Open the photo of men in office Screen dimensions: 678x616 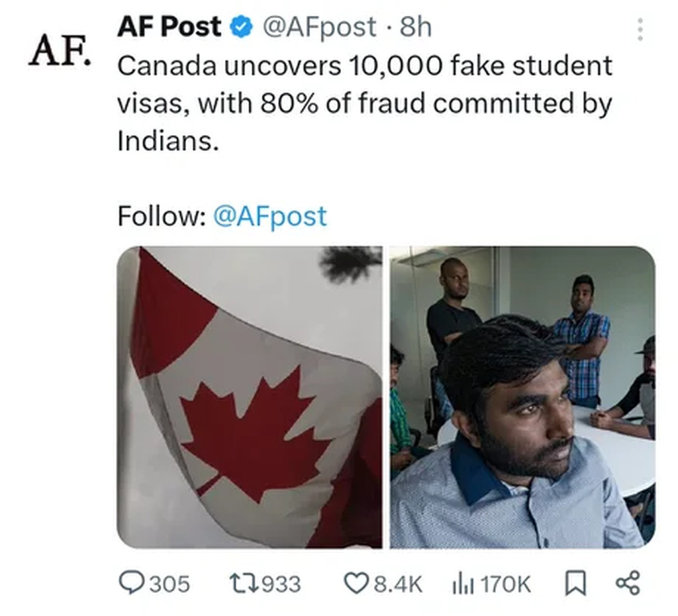[x=522, y=397]
